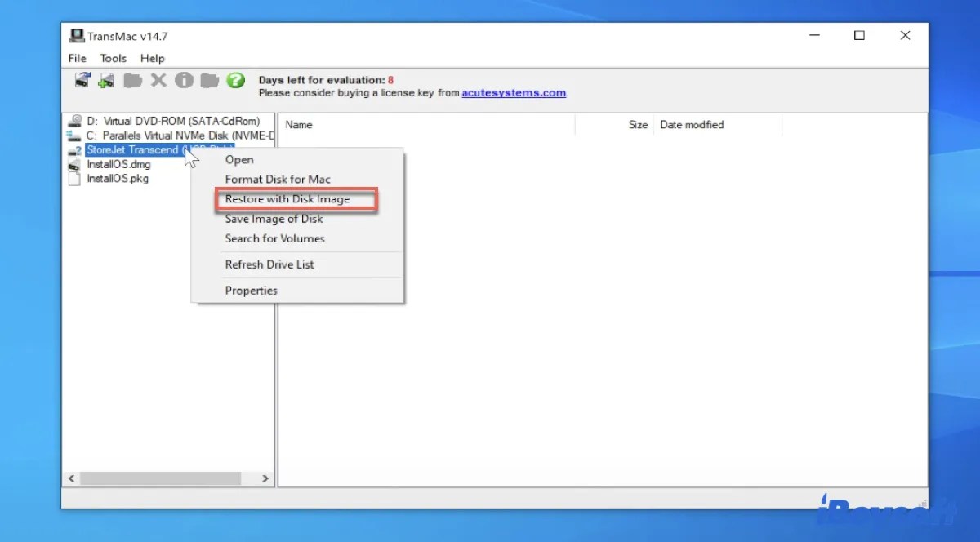The width and height of the screenshot is (980, 542).
Task: Click the green question mark help icon
Action: 236,80
